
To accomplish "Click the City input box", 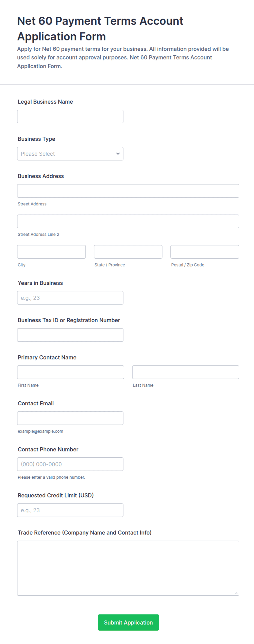I will point(51,252).
